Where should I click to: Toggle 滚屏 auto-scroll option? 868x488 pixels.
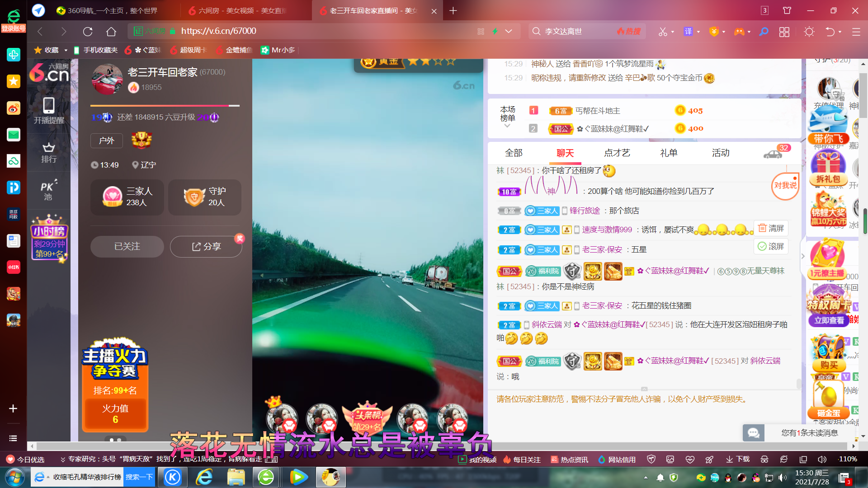pyautogui.click(x=771, y=246)
